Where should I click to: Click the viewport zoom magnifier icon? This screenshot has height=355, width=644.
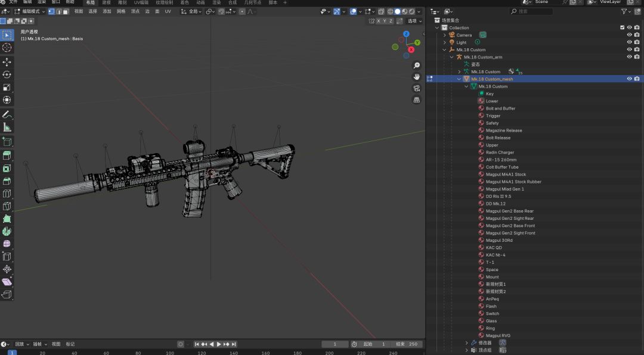click(416, 66)
